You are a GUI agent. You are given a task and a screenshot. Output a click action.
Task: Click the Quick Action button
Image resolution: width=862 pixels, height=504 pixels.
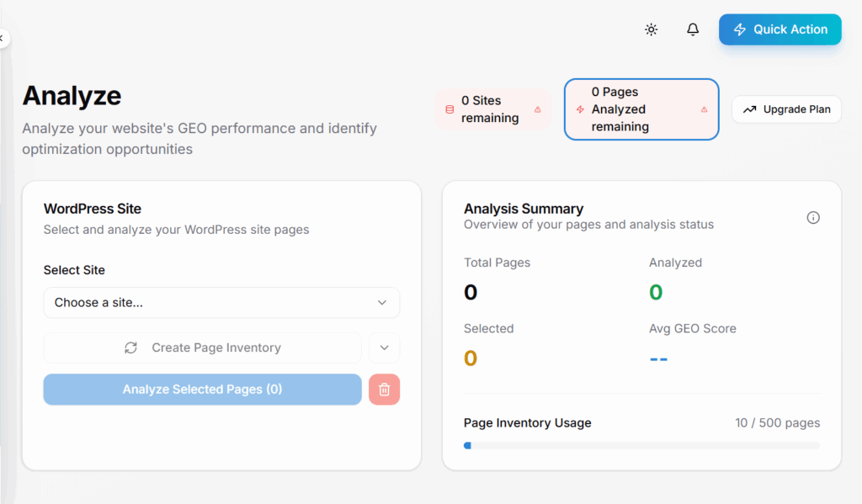click(780, 29)
